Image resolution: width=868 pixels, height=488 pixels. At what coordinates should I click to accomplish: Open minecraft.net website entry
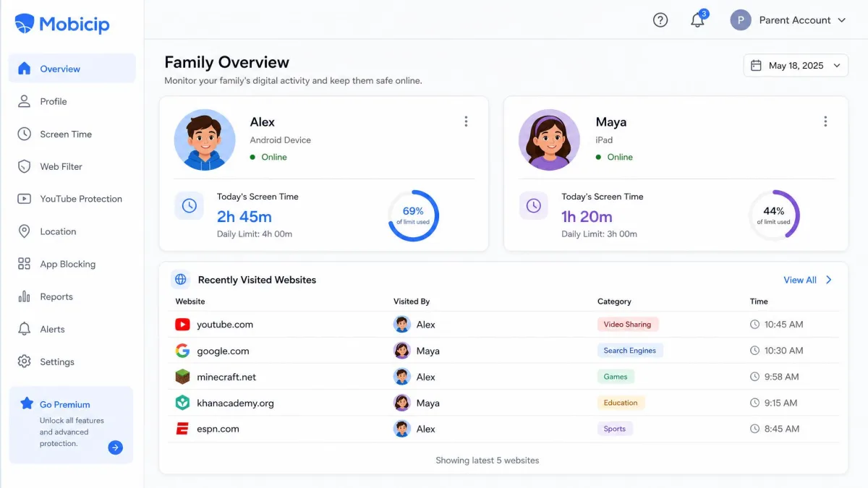[x=226, y=377]
